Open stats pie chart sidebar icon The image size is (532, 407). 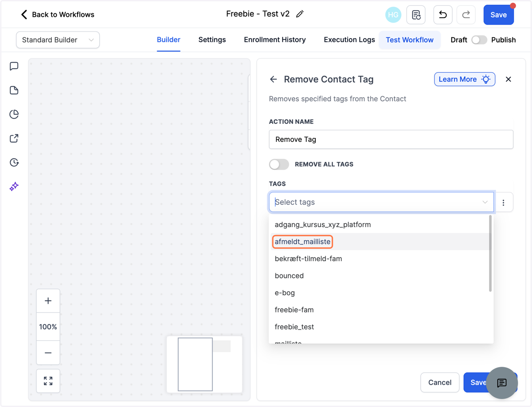(x=14, y=114)
